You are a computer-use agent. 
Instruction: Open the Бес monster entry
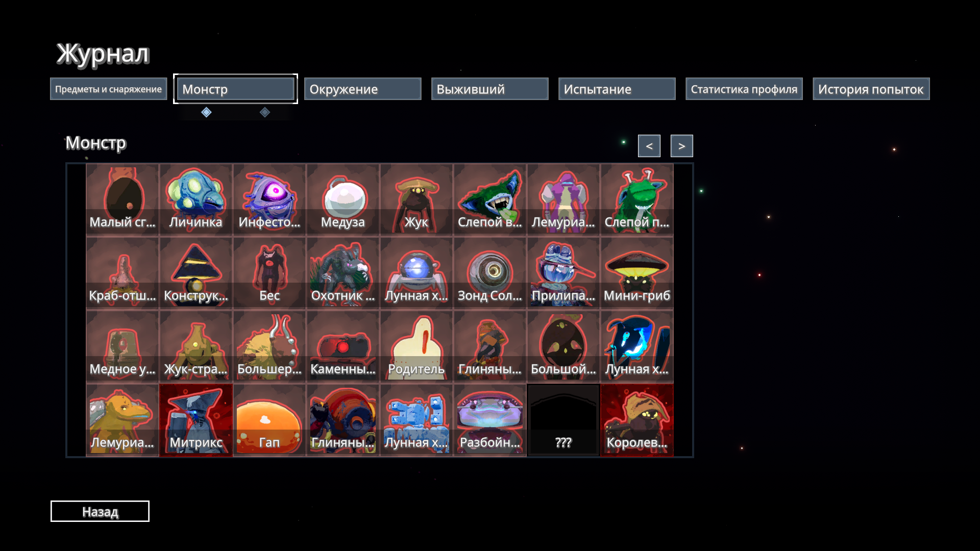coord(269,272)
